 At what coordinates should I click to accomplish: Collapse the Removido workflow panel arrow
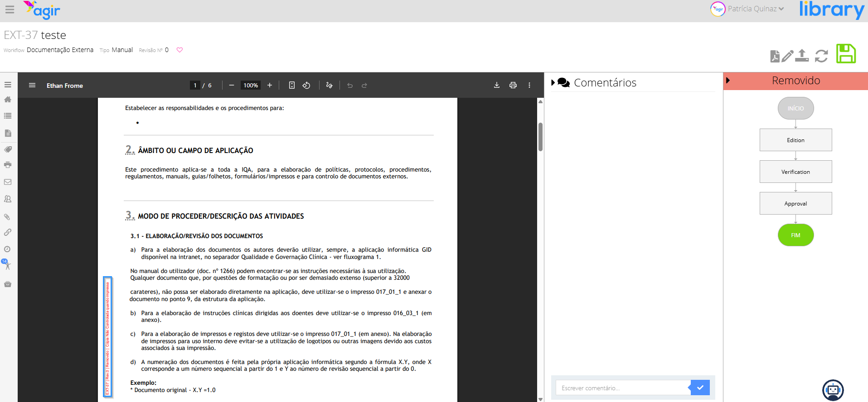[x=728, y=81]
